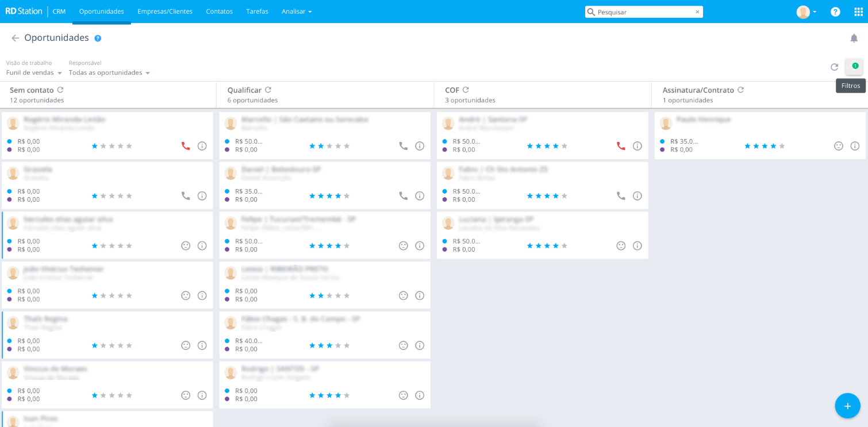Click avatar thumbnail on the Assinatura/Contrato card
868x427 pixels.
click(666, 124)
